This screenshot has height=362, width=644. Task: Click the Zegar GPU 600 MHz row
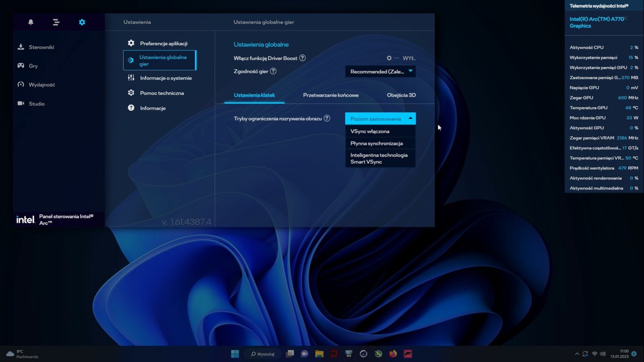tap(604, 98)
